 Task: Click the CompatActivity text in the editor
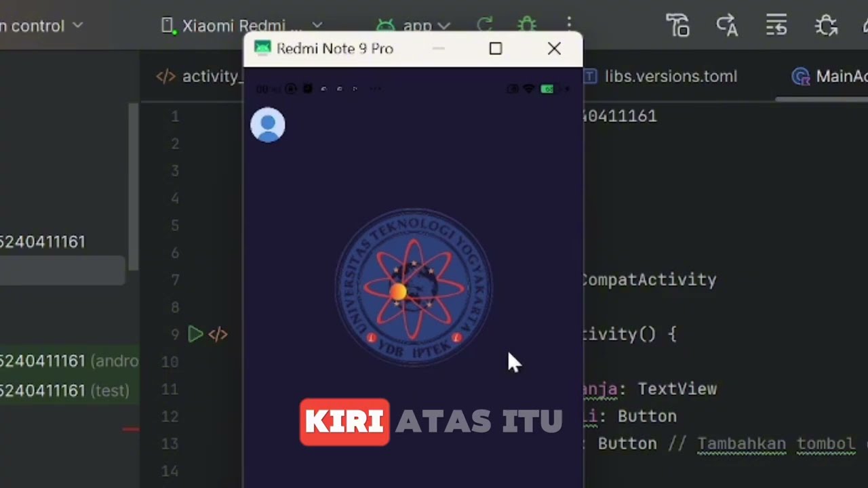point(649,279)
